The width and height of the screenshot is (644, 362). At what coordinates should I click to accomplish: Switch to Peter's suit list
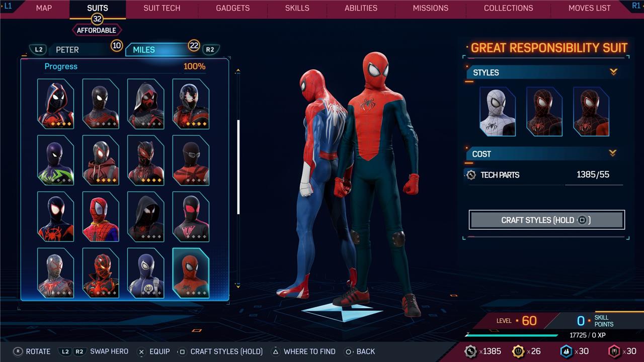(x=67, y=50)
